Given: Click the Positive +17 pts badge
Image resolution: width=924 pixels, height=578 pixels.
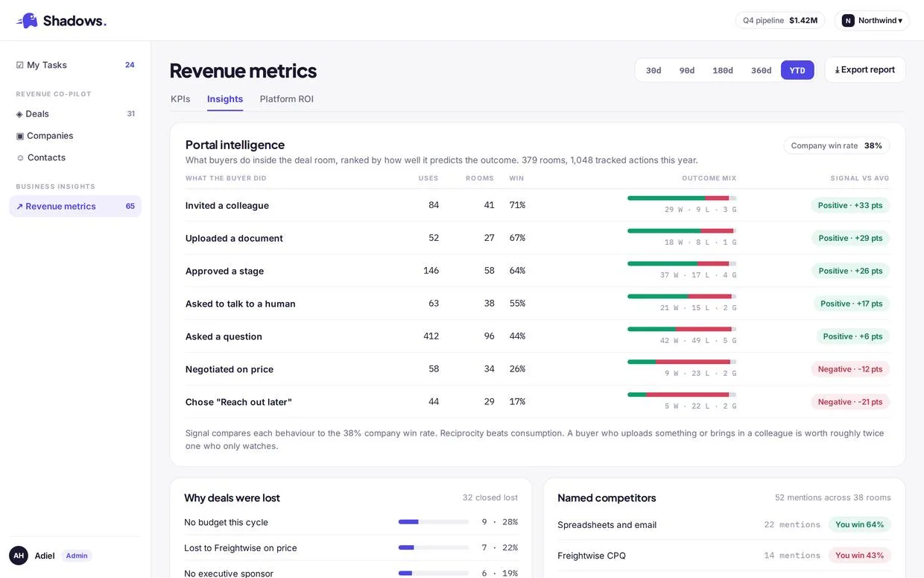Looking at the screenshot, I should click(852, 304).
